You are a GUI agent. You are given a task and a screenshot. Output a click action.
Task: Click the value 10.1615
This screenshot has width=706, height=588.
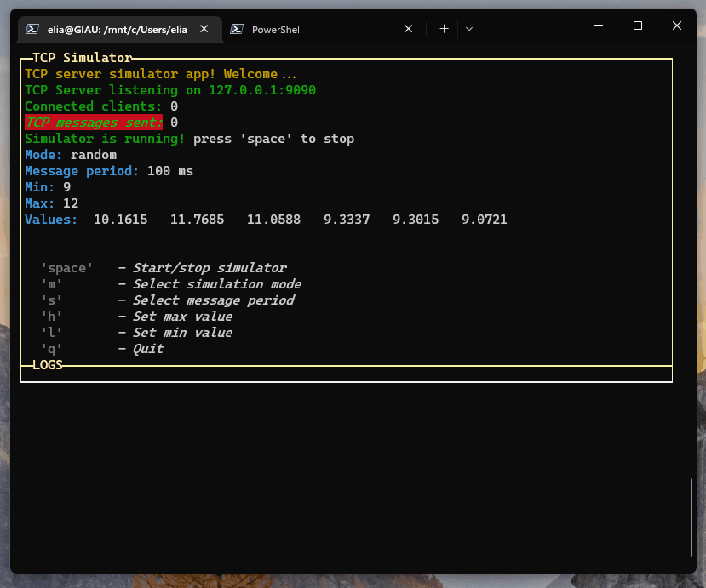point(120,220)
